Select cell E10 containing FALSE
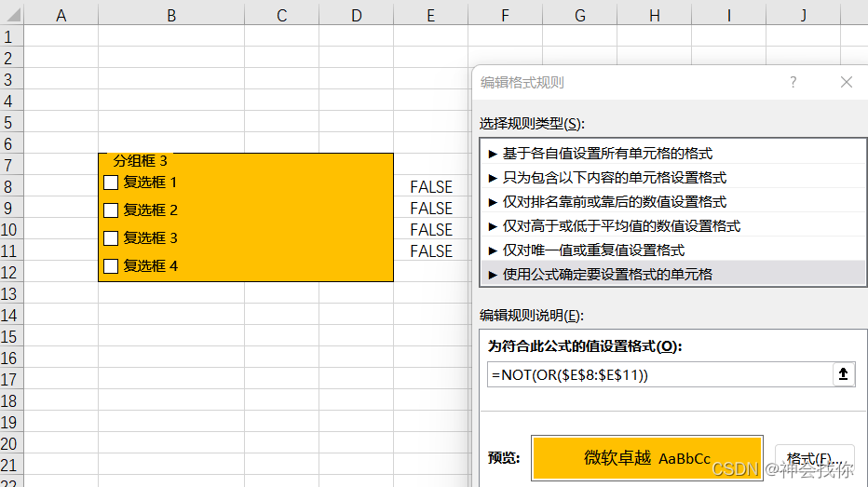This screenshot has width=868, height=487. pyautogui.click(x=430, y=229)
